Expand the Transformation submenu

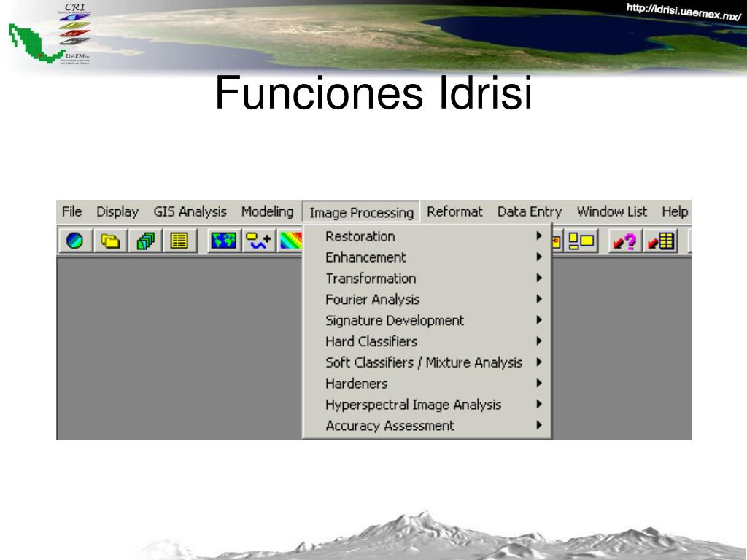click(427, 278)
